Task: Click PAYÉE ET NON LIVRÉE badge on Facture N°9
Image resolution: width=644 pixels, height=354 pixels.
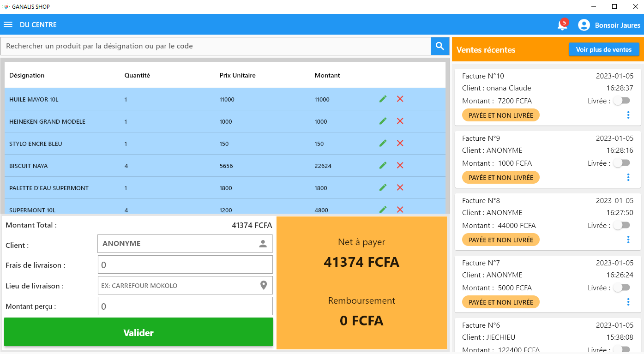Action: point(501,177)
